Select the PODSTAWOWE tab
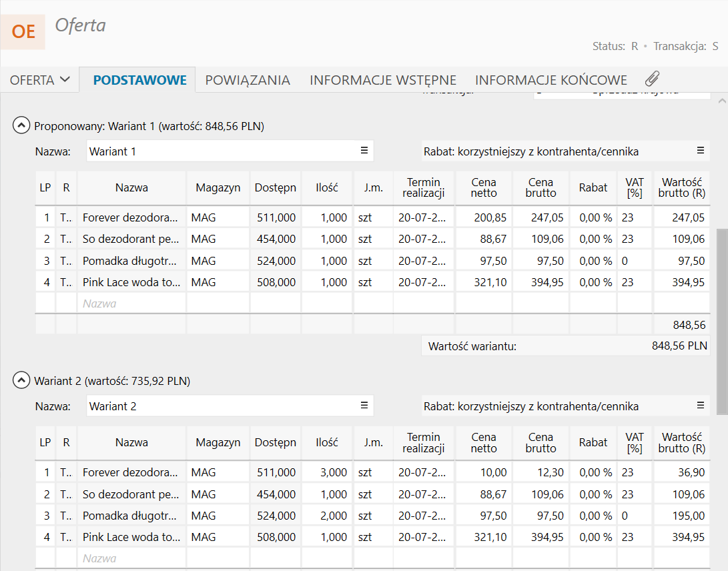This screenshot has height=571, width=728. click(139, 80)
